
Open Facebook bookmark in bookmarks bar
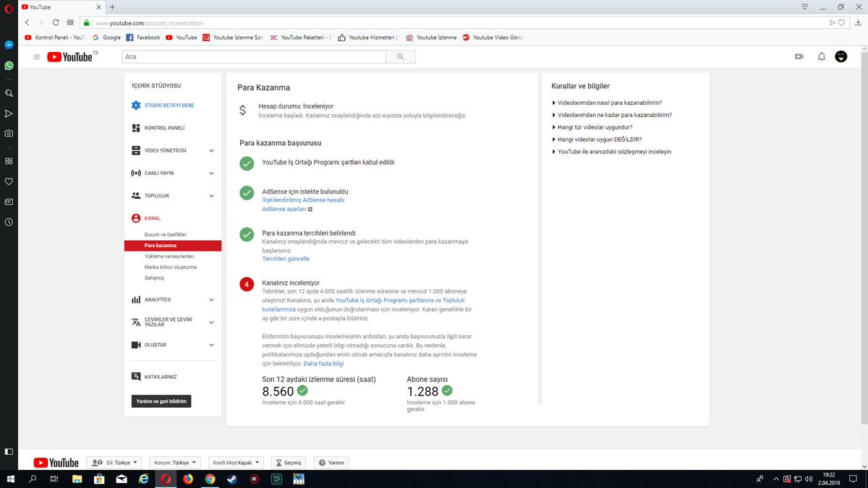pyautogui.click(x=143, y=38)
